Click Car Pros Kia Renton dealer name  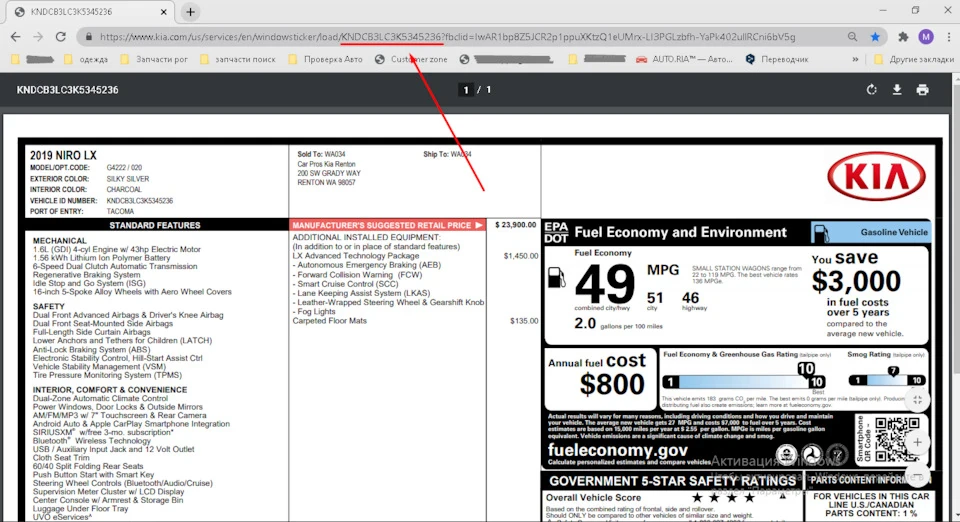pos(326,164)
